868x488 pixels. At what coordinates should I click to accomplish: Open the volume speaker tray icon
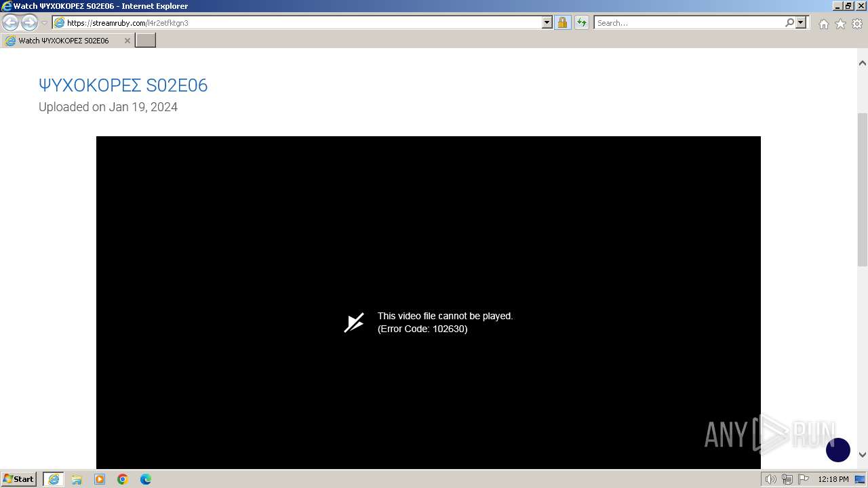[x=771, y=479]
